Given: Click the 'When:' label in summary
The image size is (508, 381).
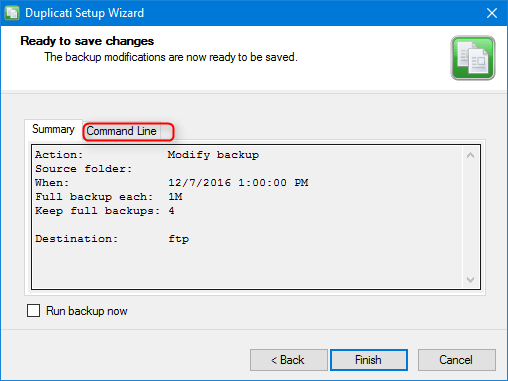Looking at the screenshot, I should point(52,183).
